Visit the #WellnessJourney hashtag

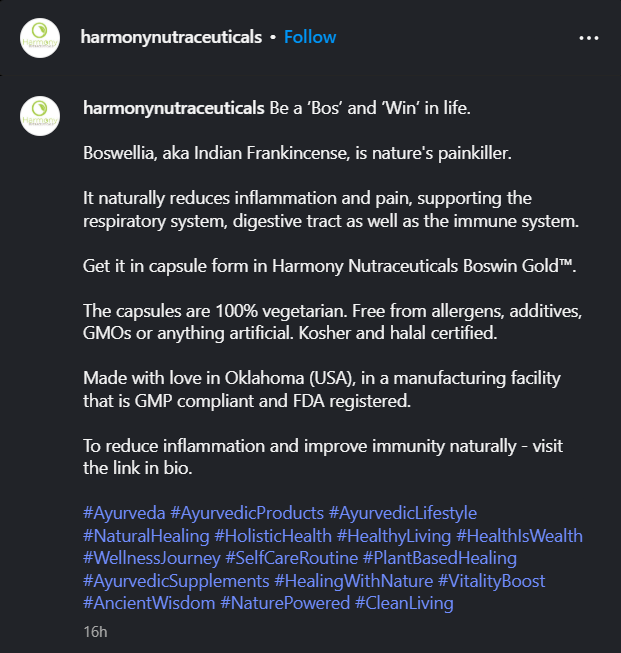151,558
